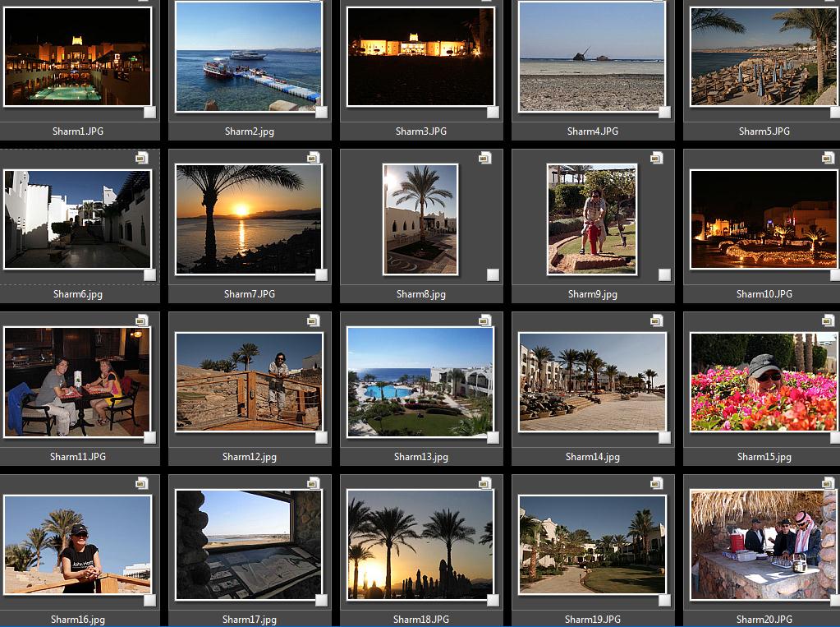Select the thatched hut photo Sharm20.JPG

tap(764, 544)
